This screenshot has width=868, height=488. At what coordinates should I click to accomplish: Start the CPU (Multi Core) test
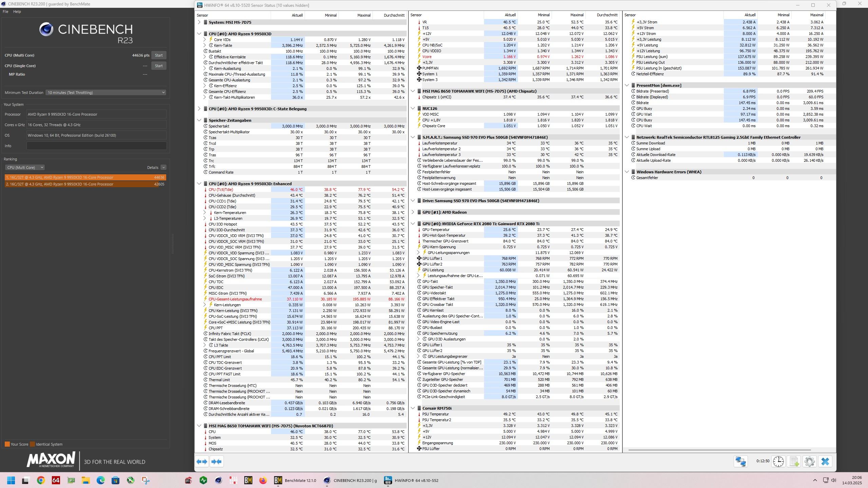(x=159, y=55)
